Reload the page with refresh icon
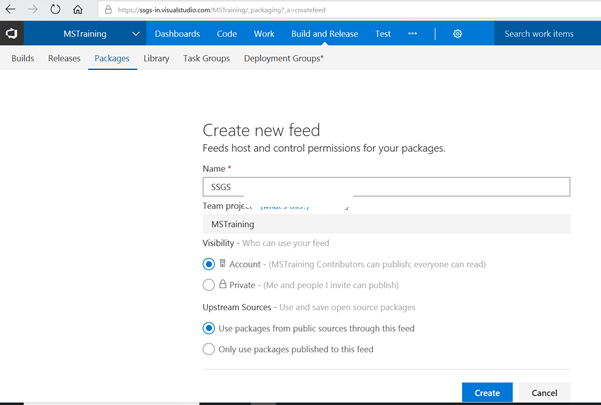601x405 pixels. coord(55,9)
